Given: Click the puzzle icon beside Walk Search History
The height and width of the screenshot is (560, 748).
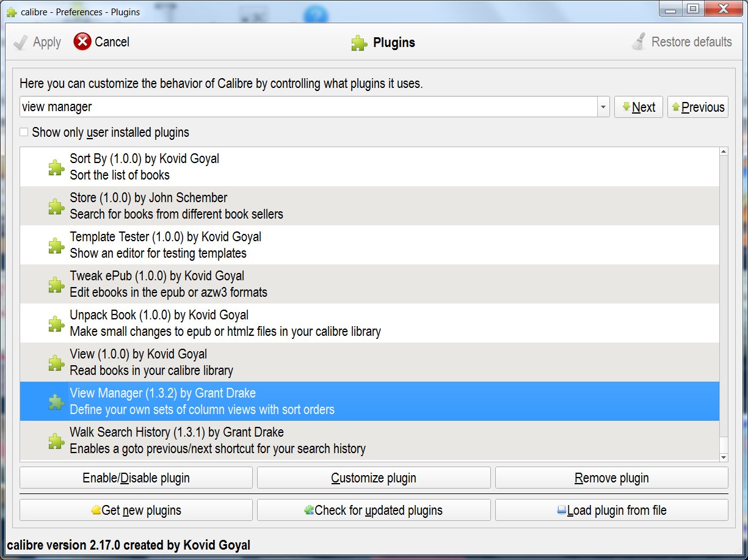Looking at the screenshot, I should 57,441.
